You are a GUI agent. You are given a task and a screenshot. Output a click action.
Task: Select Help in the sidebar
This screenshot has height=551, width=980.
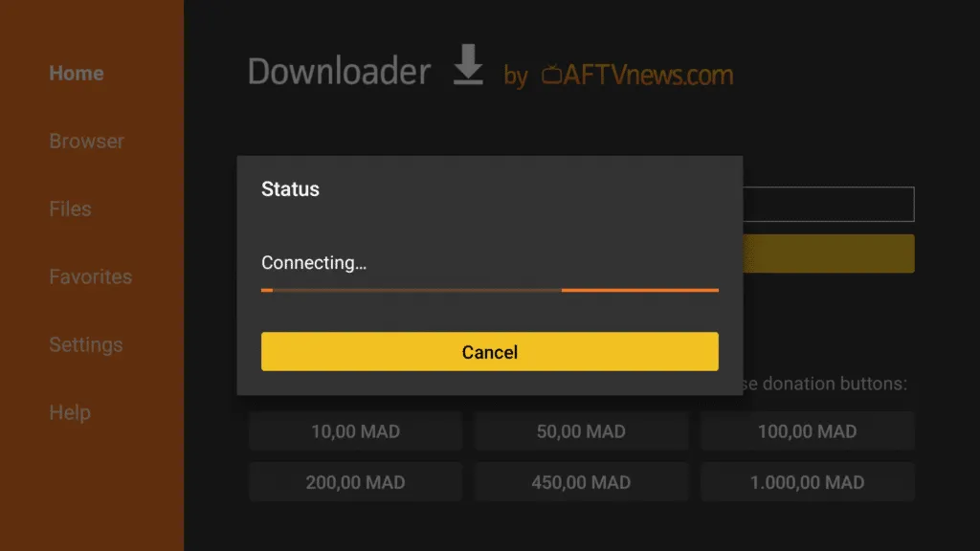pyautogui.click(x=70, y=412)
